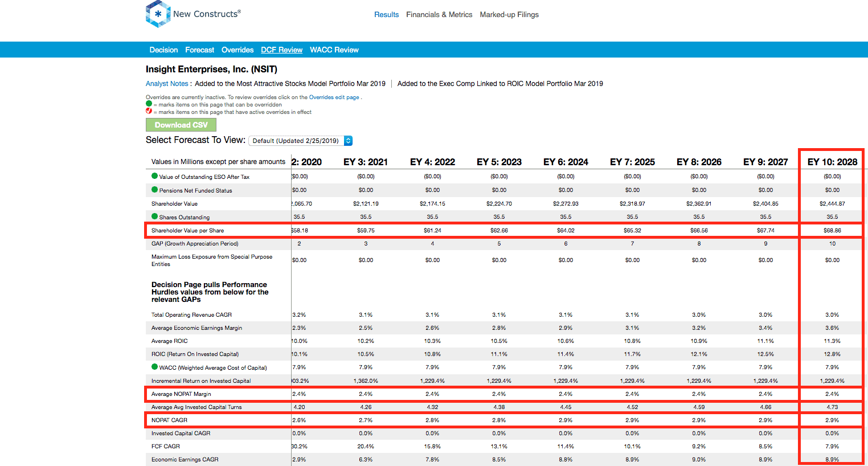Viewport: 868px width, 466px height.
Task: Click the Incremental Return on Invested Capital label
Action: click(x=201, y=381)
